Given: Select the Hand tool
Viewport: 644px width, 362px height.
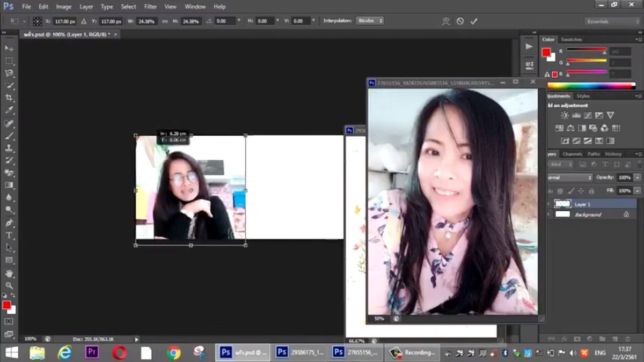Looking at the screenshot, I should coord(9,273).
